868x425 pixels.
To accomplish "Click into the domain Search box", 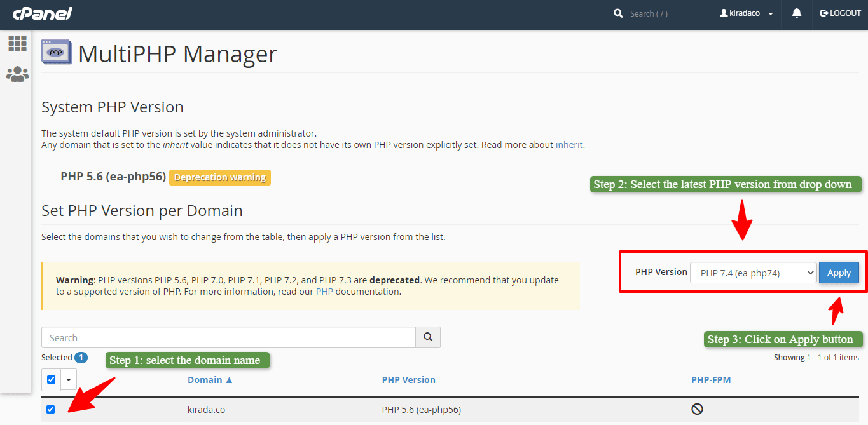I will (x=228, y=337).
